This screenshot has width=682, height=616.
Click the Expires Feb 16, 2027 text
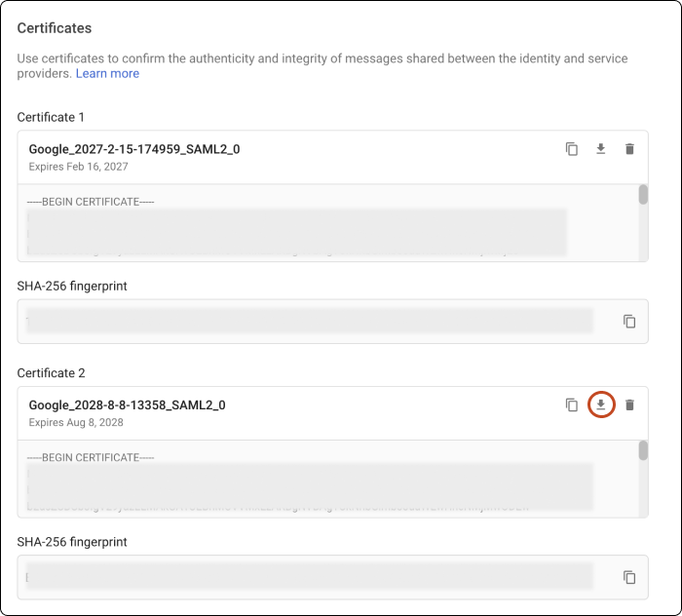click(x=78, y=167)
